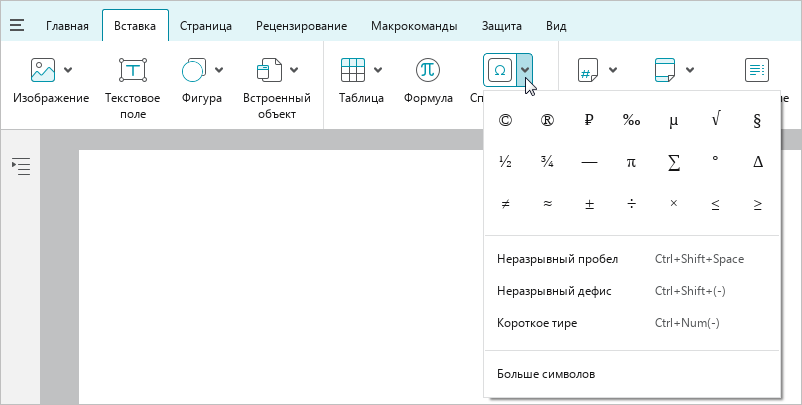Click the Таблица insert icon
The image size is (802, 405).
pyautogui.click(x=353, y=70)
